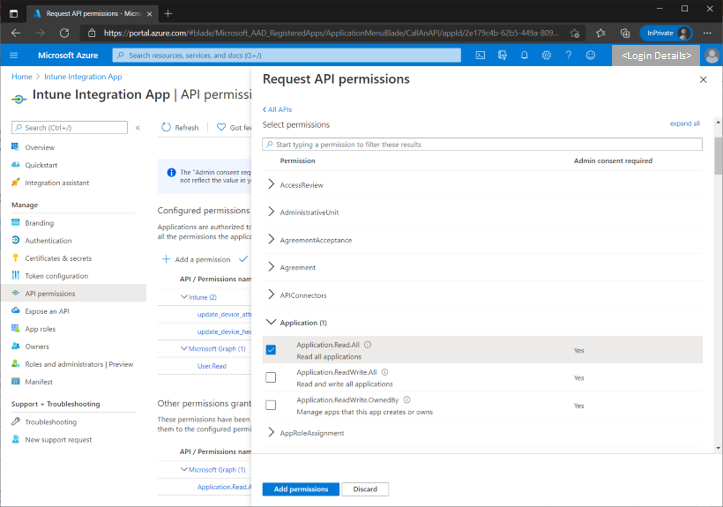Focus the permission filter text box
This screenshot has height=507, width=723.
[482, 144]
